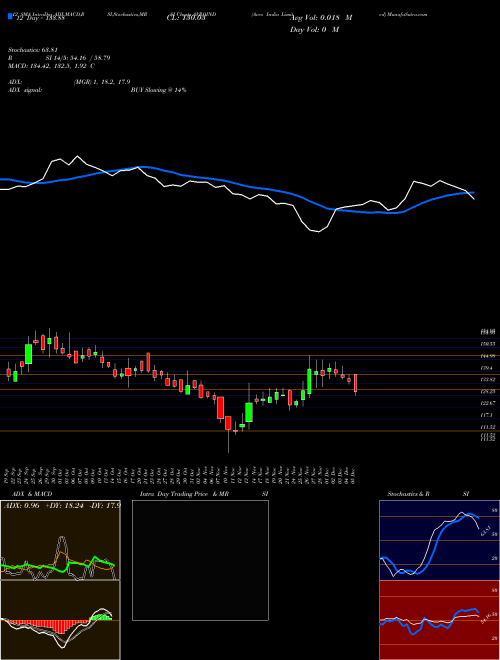Select the '12 Day = 133.88' legend text

[x=39, y=19]
